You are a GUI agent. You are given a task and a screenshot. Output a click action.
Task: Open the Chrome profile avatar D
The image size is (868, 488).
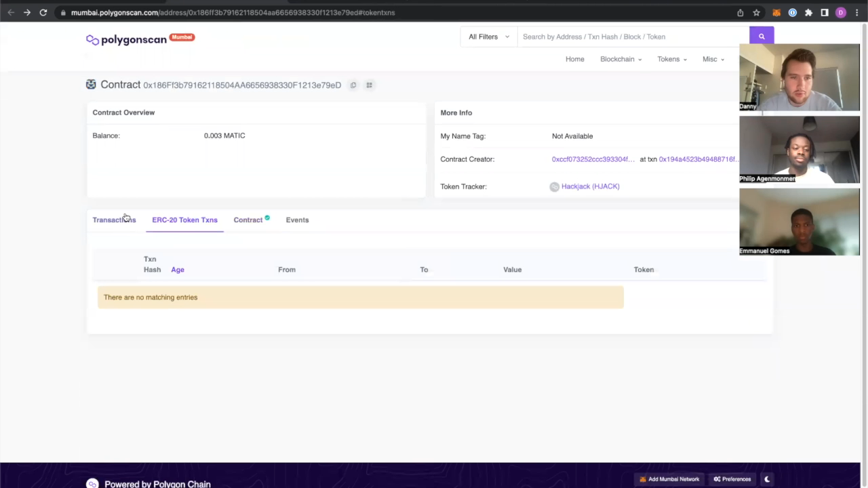[841, 12]
